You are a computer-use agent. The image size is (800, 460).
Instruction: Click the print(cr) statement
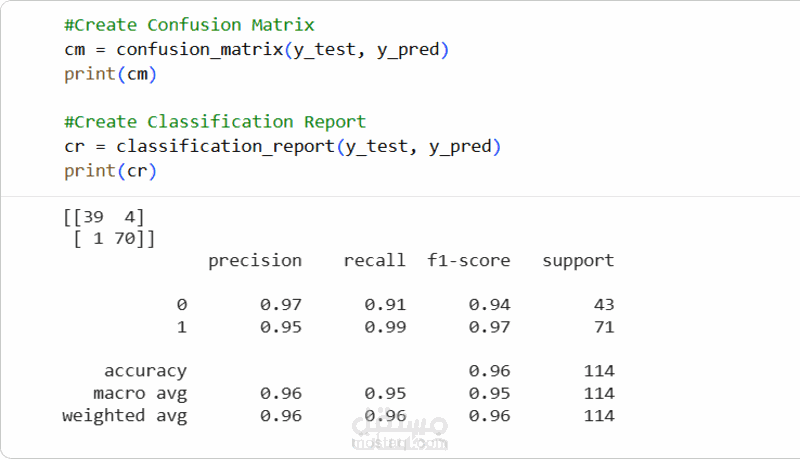(111, 171)
